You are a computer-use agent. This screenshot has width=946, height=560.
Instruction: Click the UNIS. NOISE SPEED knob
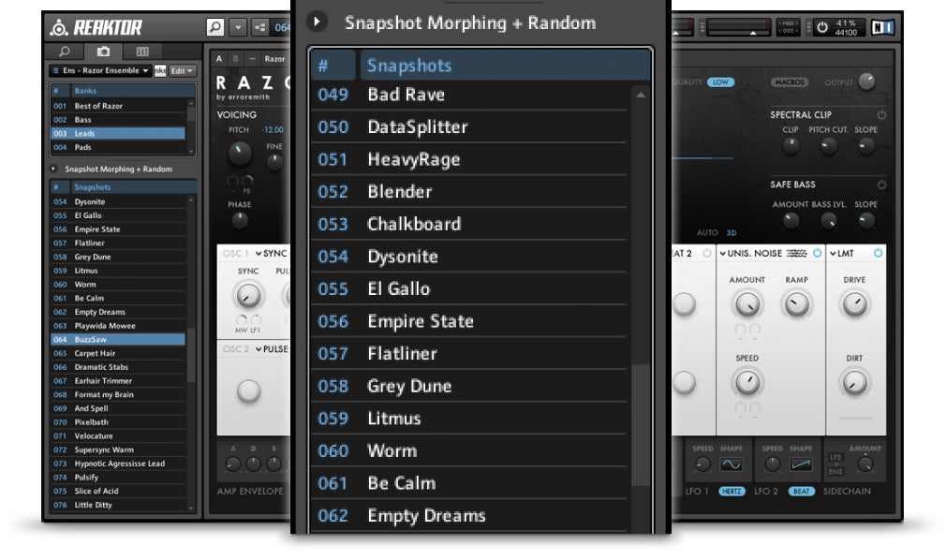tap(747, 382)
